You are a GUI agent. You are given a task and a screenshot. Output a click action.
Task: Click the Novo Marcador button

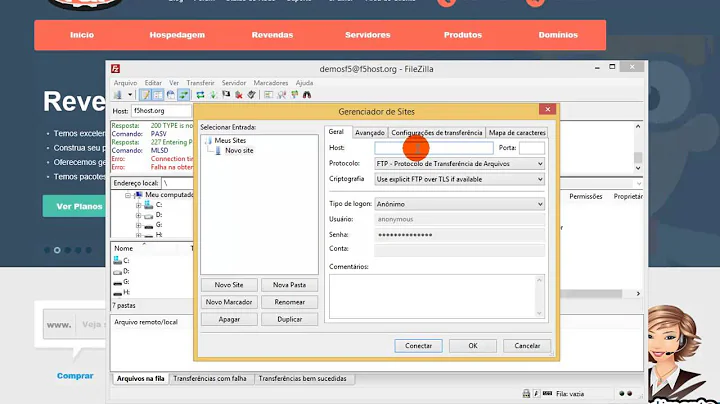[x=229, y=302]
